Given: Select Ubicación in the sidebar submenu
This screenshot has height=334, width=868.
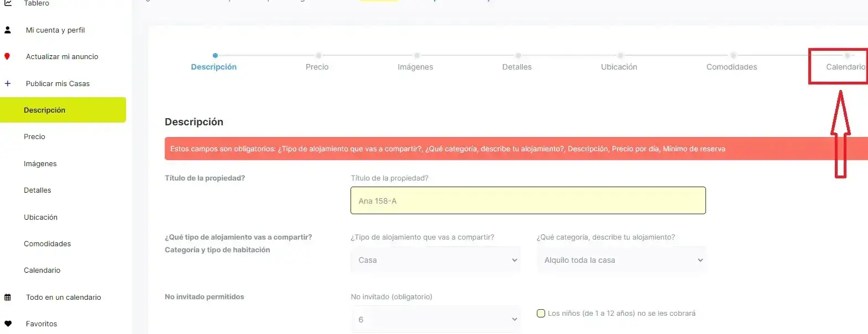Looking at the screenshot, I should (x=41, y=217).
